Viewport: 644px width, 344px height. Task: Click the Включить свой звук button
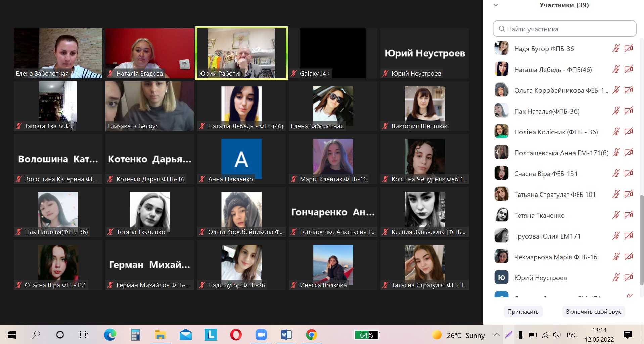[x=593, y=312]
